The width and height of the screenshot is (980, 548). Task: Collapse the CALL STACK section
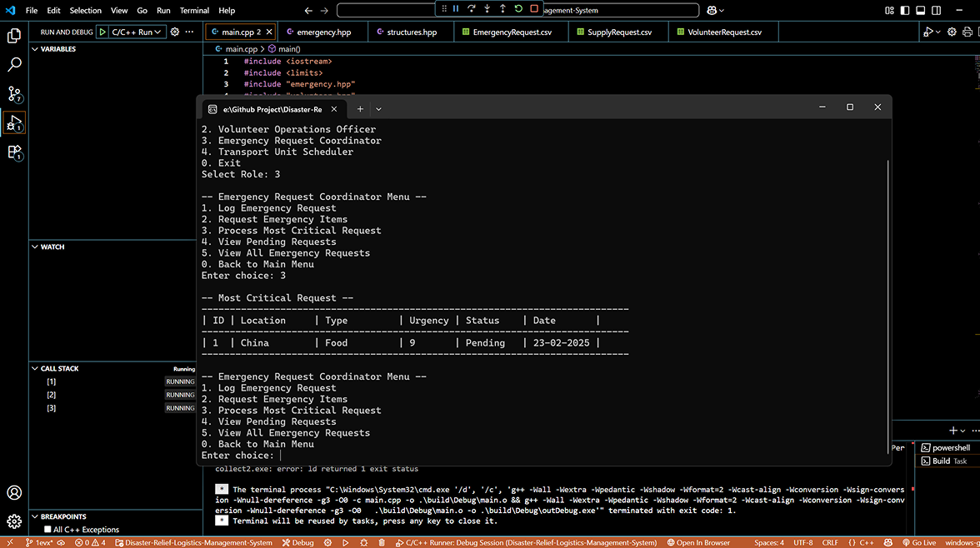[35, 368]
